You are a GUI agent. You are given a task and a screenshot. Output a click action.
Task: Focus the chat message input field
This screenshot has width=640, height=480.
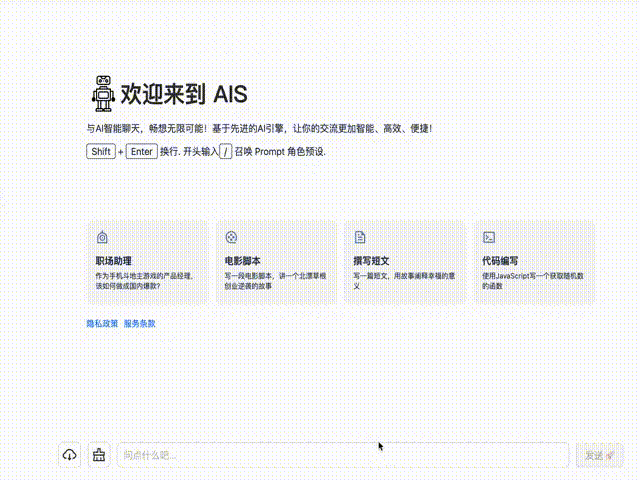[342, 455]
